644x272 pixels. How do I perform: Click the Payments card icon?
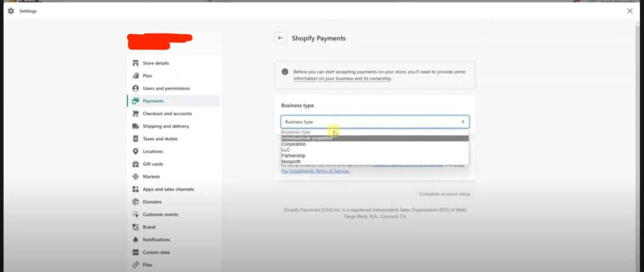135,101
